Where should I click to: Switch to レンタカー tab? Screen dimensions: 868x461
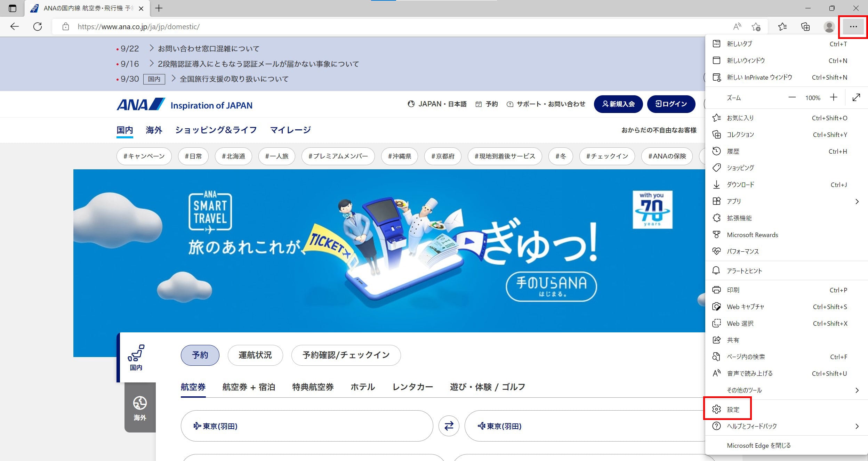(x=413, y=387)
